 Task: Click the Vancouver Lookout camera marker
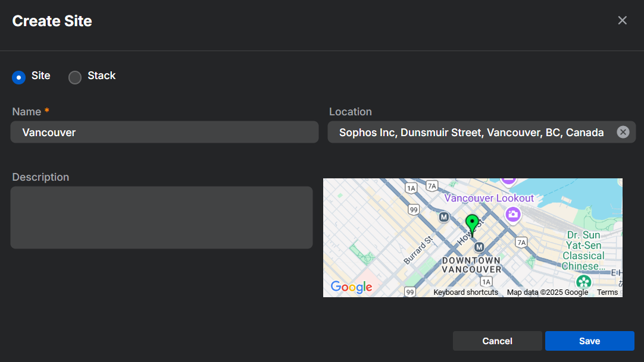[512, 214]
